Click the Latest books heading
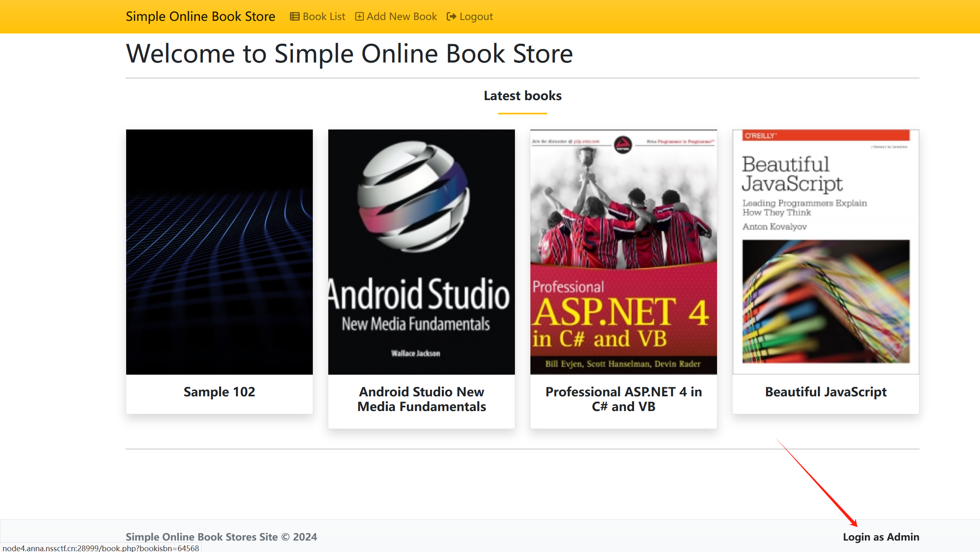 [x=522, y=96]
